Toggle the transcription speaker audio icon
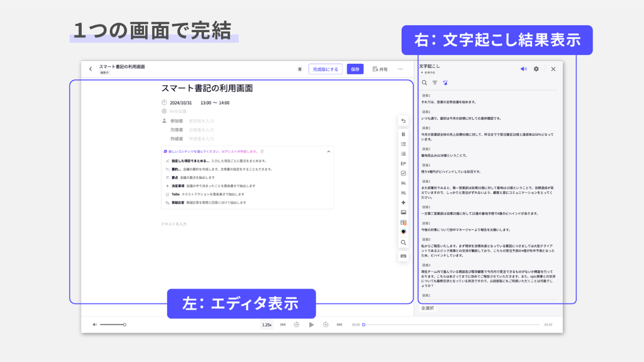Viewport: 644px width, 362px height. [524, 69]
